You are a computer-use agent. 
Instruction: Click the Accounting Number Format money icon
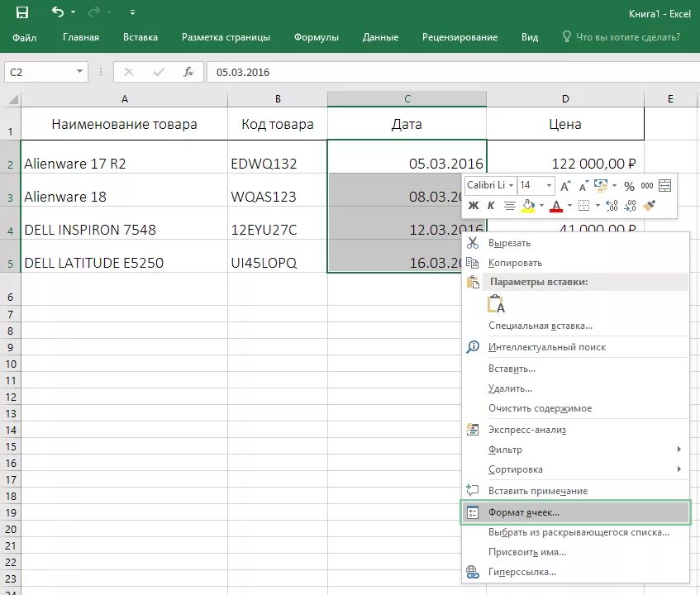pos(601,186)
